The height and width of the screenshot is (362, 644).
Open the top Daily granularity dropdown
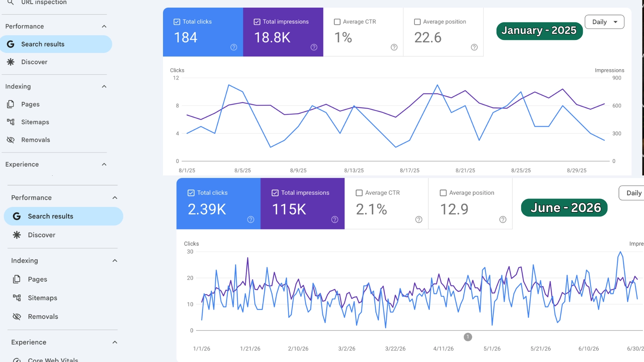604,22
